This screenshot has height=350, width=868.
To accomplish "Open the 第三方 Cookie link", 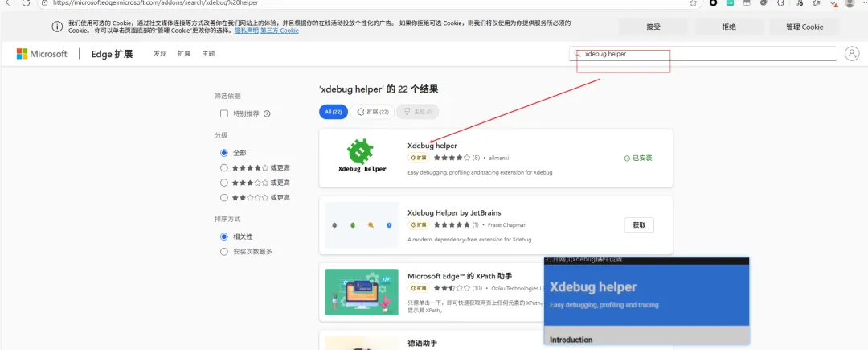I will [x=280, y=31].
